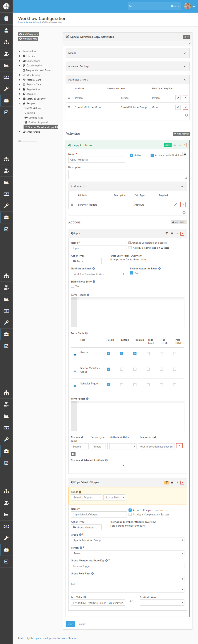Adjust the slider below the category tree
Viewport: 198px width, 644px height.
coord(20,141)
